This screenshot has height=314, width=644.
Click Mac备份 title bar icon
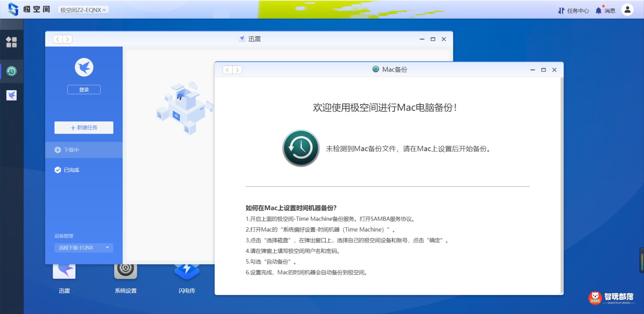pos(376,69)
